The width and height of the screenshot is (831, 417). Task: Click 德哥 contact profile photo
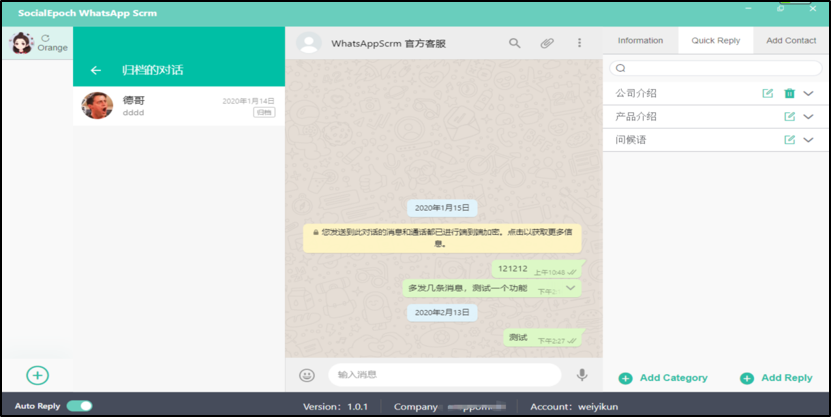pyautogui.click(x=97, y=105)
